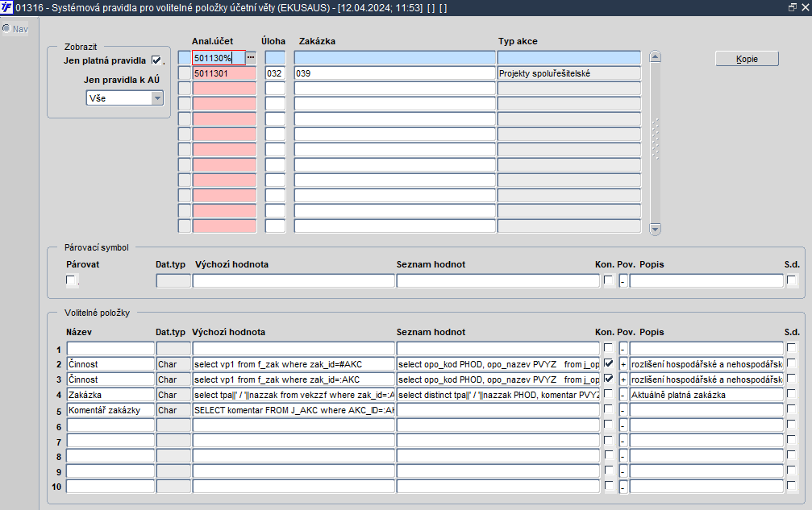This screenshot has width=812, height=510.
Task: Click the Nav radio indicator
Action: tap(6, 28)
